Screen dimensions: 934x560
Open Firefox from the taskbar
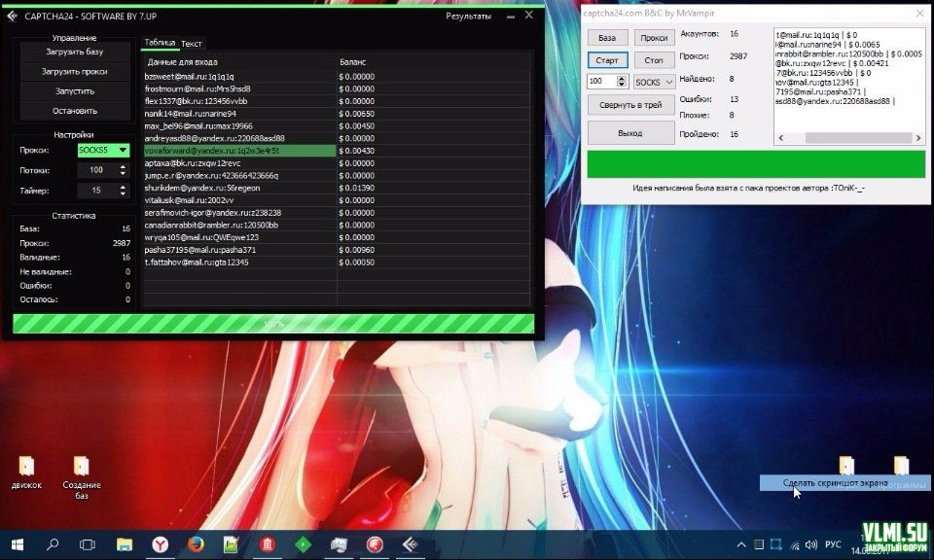(196, 544)
